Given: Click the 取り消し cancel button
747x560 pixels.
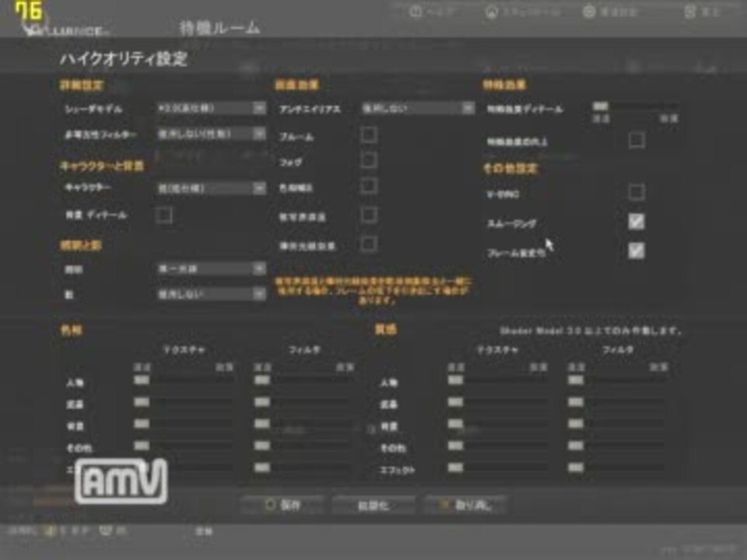Looking at the screenshot, I should coord(465,505).
